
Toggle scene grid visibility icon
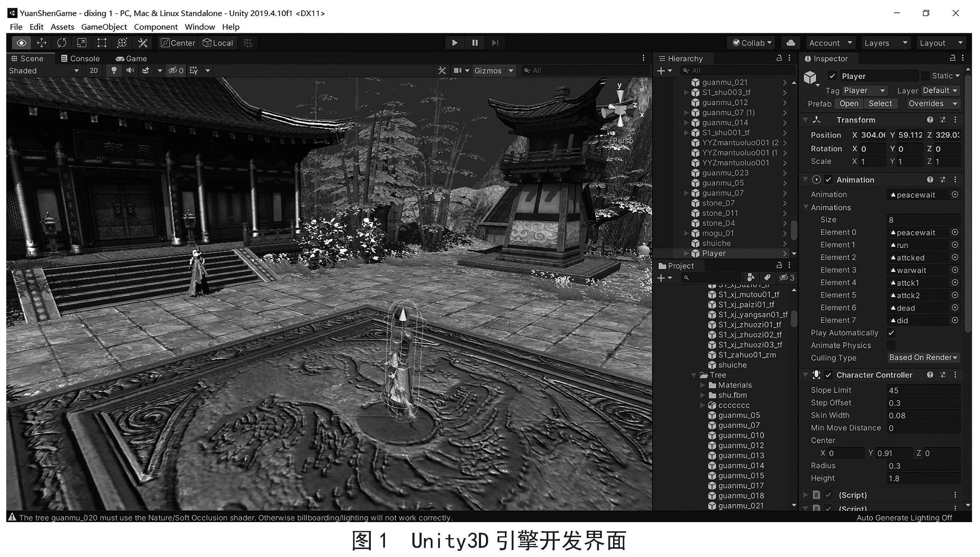[x=194, y=71]
